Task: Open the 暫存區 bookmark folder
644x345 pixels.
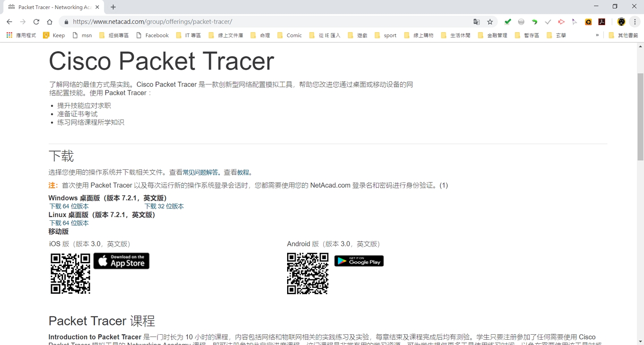Action: pos(527,35)
